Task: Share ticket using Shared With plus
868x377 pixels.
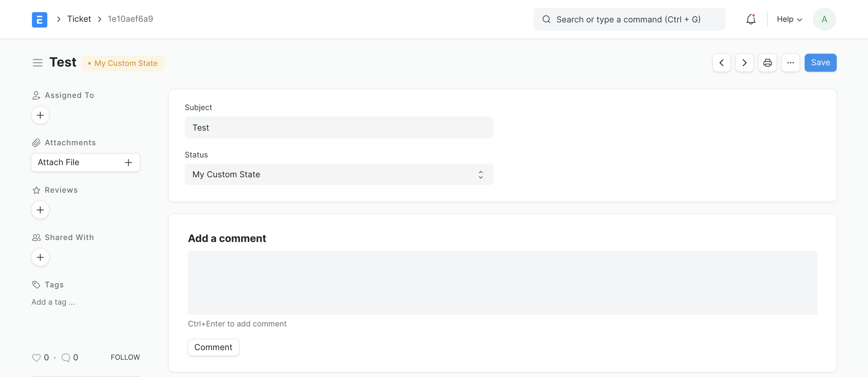Action: point(40,258)
